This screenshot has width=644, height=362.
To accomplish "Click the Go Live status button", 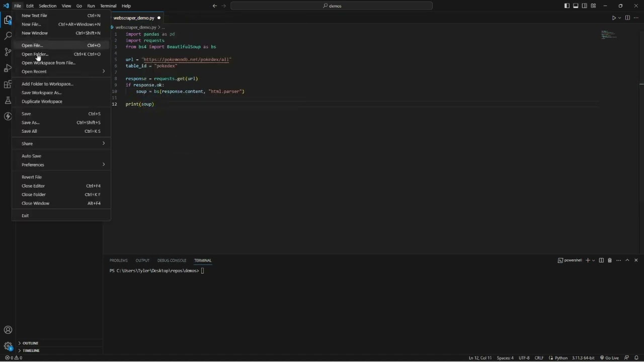I will click(x=609, y=358).
